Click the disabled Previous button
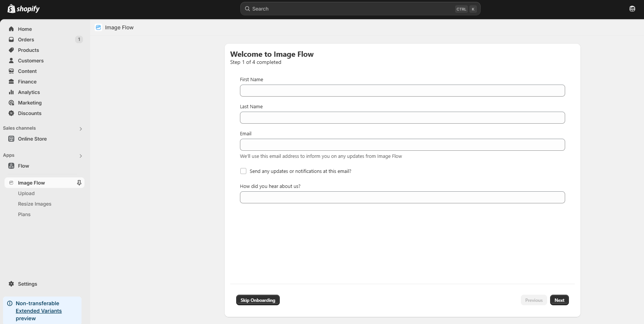This screenshot has height=324, width=644. (534, 300)
